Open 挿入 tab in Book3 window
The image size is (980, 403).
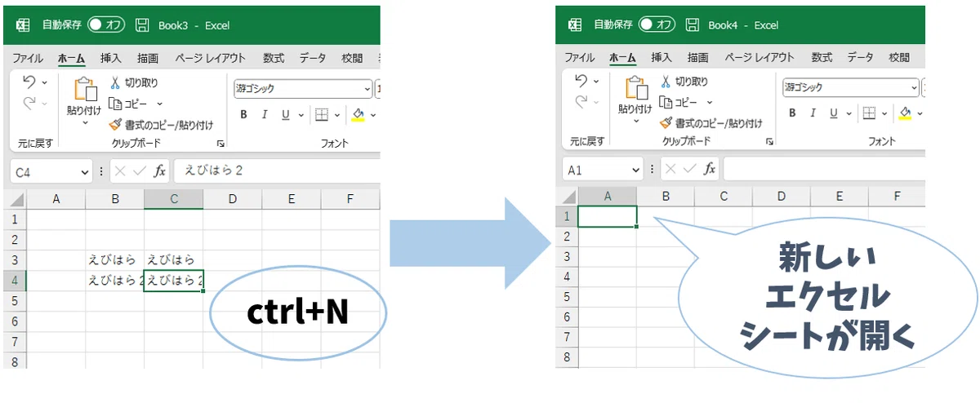click(111, 59)
